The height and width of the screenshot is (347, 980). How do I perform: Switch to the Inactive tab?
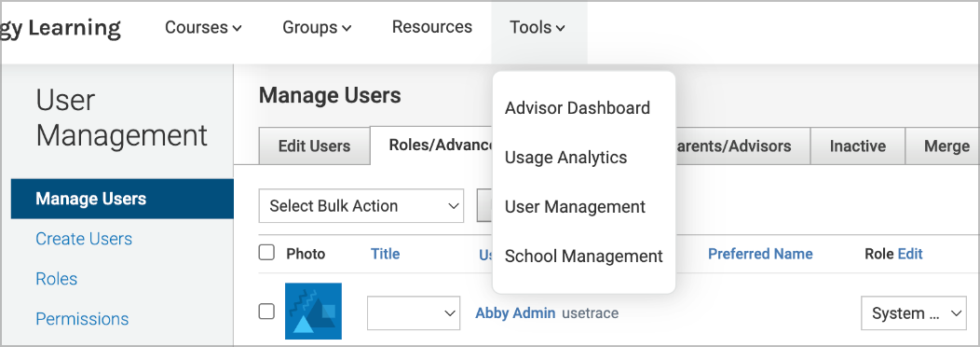pos(857,146)
